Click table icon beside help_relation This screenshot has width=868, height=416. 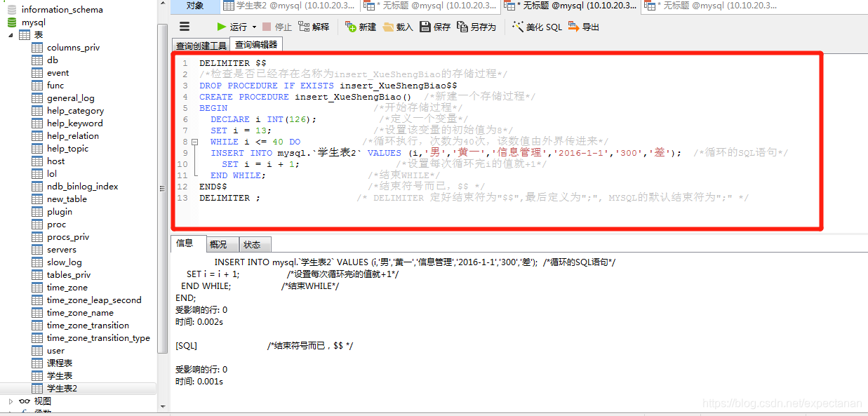click(37, 136)
